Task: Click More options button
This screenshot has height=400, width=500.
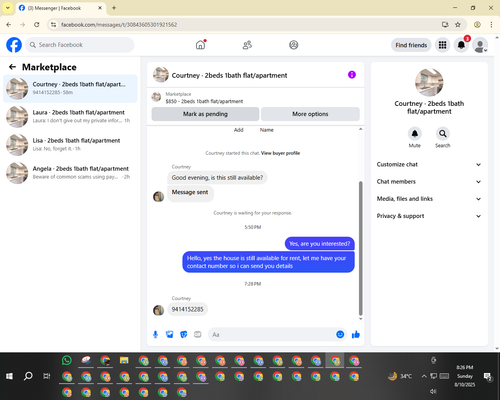Action: pyautogui.click(x=310, y=114)
